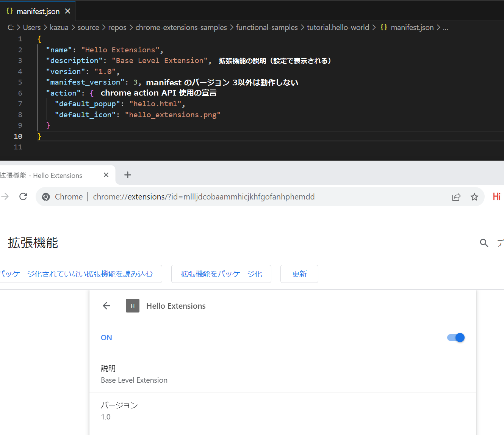Click the back arrow on the extension detail panel
The image size is (504, 435).
coord(106,306)
